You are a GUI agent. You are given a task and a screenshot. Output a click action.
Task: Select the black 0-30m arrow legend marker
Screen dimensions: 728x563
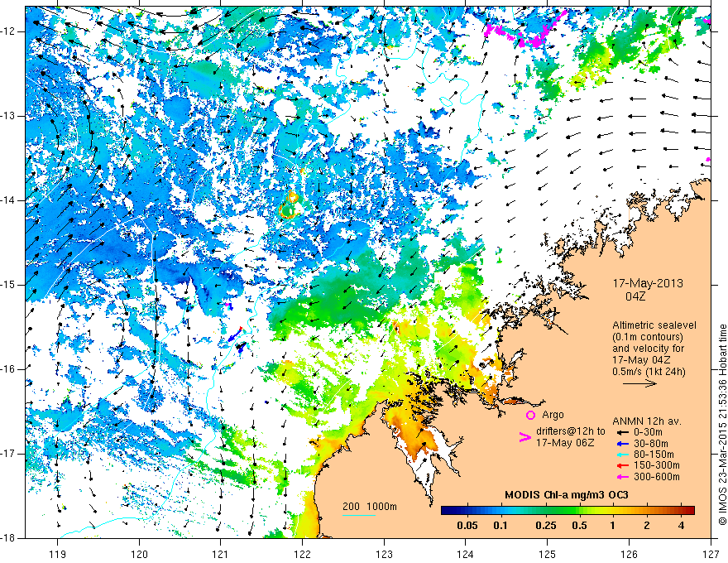[623, 432]
